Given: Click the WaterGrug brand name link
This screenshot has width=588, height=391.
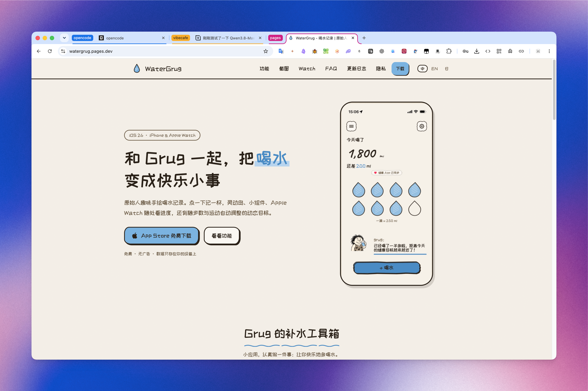Looking at the screenshot, I should [x=163, y=69].
